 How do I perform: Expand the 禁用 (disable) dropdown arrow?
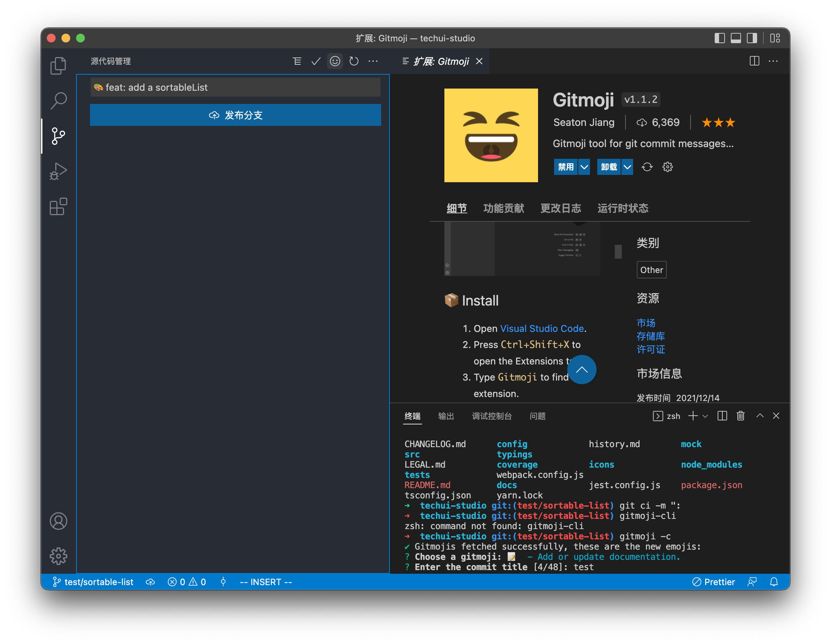tap(584, 167)
